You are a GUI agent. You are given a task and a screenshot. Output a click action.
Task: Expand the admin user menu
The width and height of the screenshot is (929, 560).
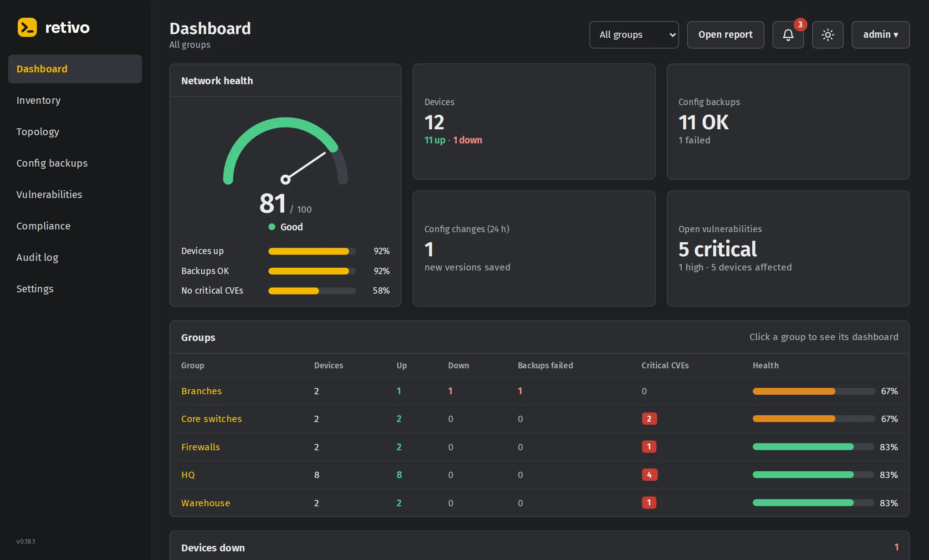[880, 35]
